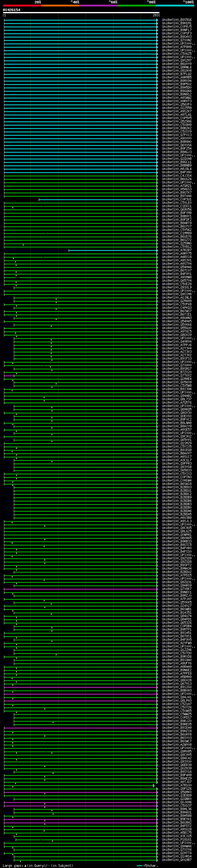Click the UniRef100_P18161 label

point(177,839)
